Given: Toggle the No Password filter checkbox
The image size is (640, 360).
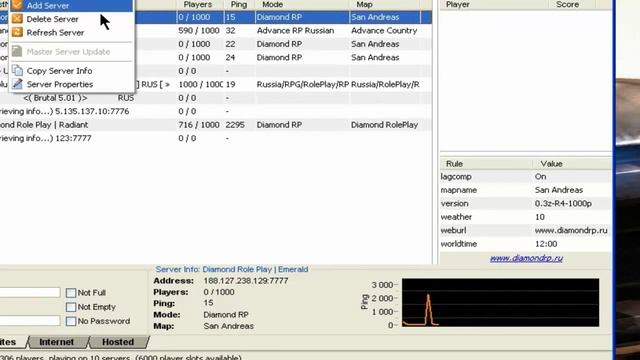Looking at the screenshot, I should (71, 321).
